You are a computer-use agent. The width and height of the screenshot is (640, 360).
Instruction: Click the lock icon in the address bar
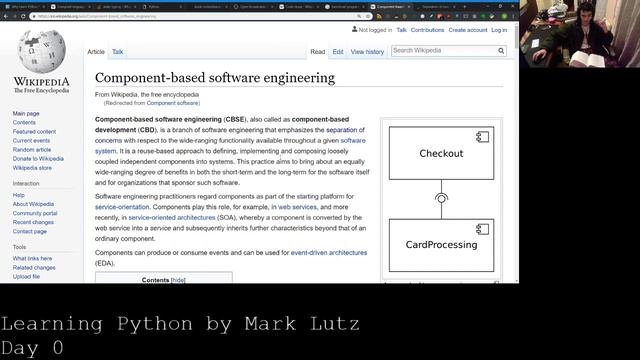34,16
